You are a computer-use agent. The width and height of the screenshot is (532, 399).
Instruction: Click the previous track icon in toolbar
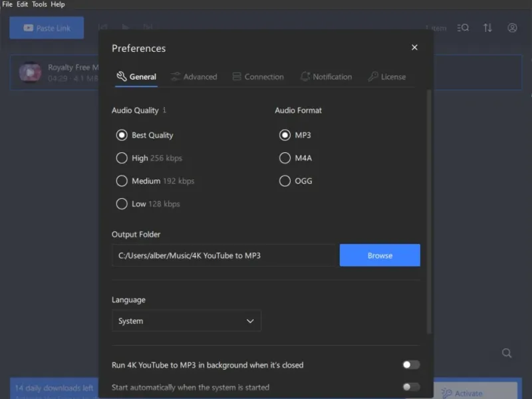click(102, 27)
